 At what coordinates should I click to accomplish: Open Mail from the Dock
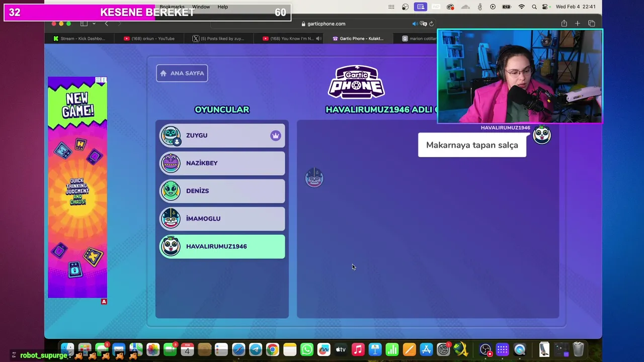click(119, 349)
